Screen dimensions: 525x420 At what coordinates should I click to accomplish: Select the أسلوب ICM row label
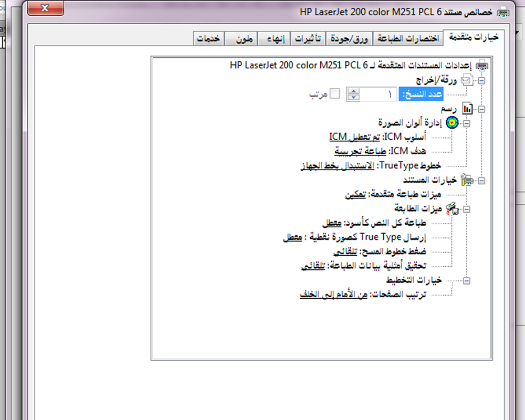[x=404, y=137]
